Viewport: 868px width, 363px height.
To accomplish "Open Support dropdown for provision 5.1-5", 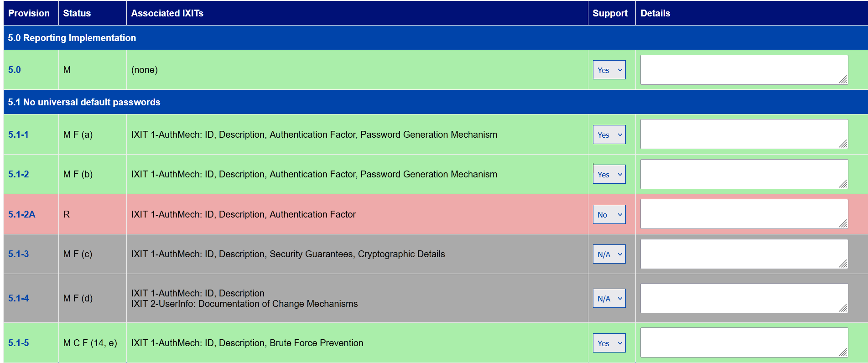I will pyautogui.click(x=609, y=343).
